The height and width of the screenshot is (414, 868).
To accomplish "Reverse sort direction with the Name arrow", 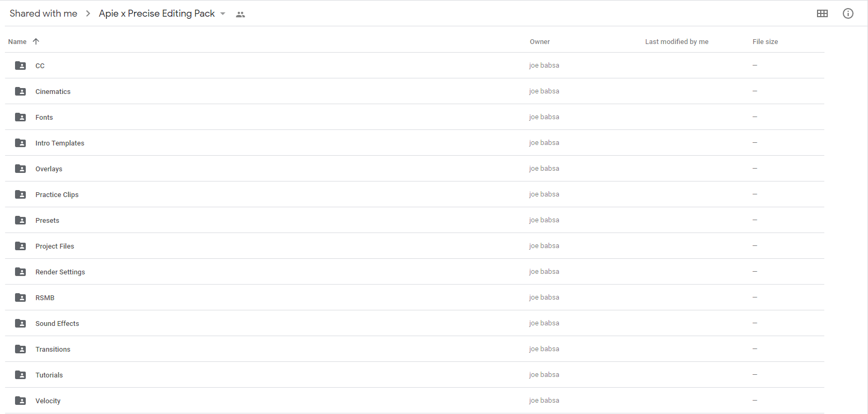I will [x=36, y=41].
